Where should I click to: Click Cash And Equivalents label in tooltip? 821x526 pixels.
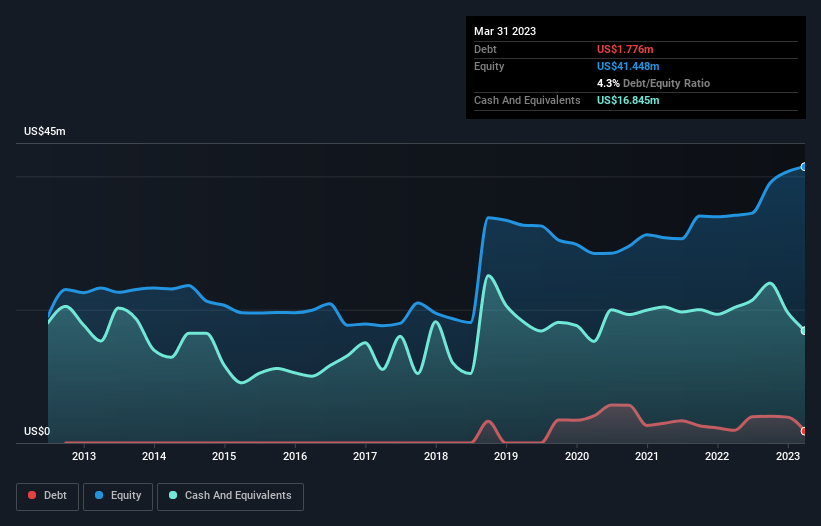[x=527, y=100]
